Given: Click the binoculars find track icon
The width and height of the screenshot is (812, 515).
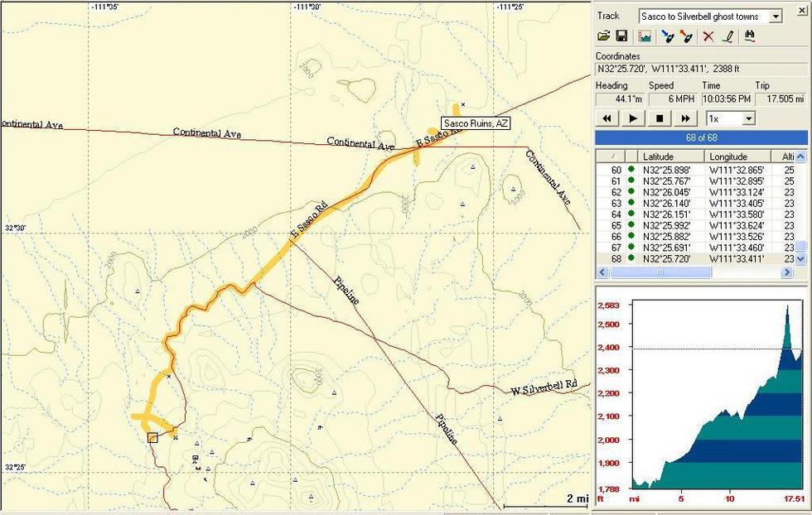Looking at the screenshot, I should coord(749,36).
